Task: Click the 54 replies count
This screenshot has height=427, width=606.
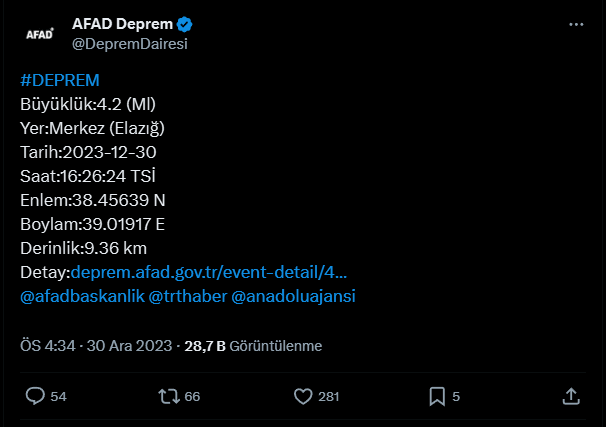Action: 58,396
